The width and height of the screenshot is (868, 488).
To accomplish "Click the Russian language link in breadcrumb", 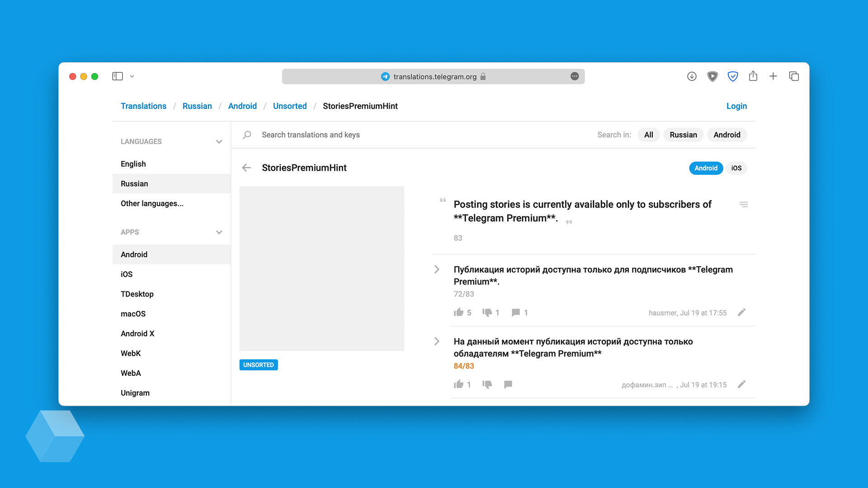I will (198, 106).
